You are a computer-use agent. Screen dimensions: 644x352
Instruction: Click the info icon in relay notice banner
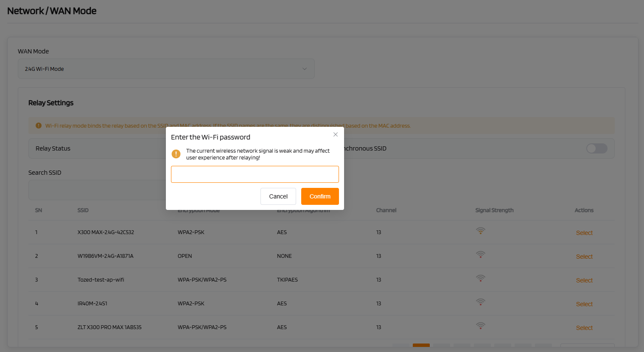(39, 126)
